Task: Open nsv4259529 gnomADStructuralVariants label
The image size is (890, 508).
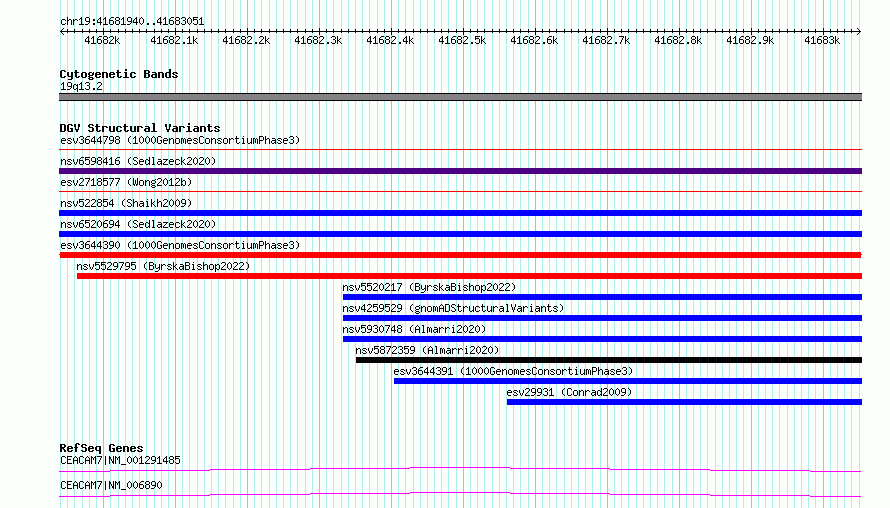Action: (x=453, y=308)
